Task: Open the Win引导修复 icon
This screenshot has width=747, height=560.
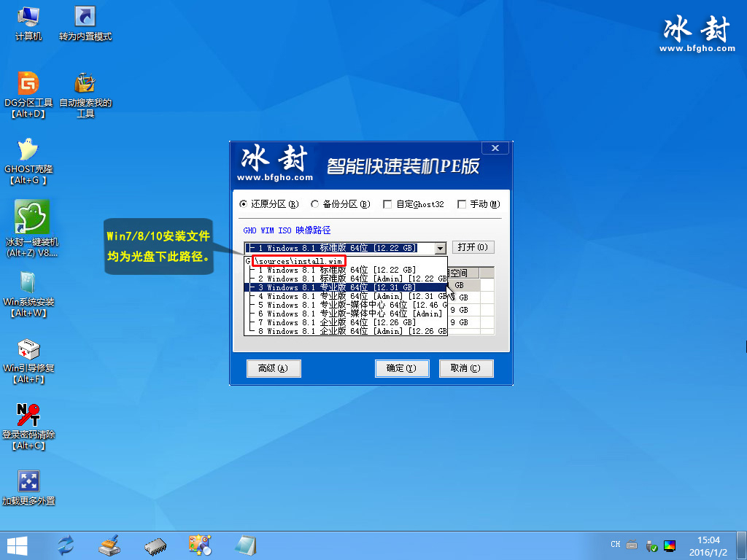Action: (x=28, y=360)
